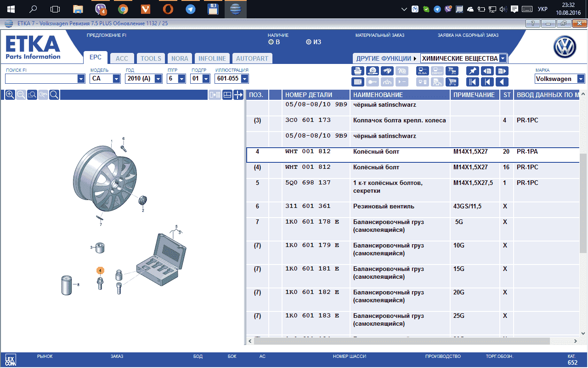Click the ПОИСК FI input field
588x368 pixels.
[41, 79]
